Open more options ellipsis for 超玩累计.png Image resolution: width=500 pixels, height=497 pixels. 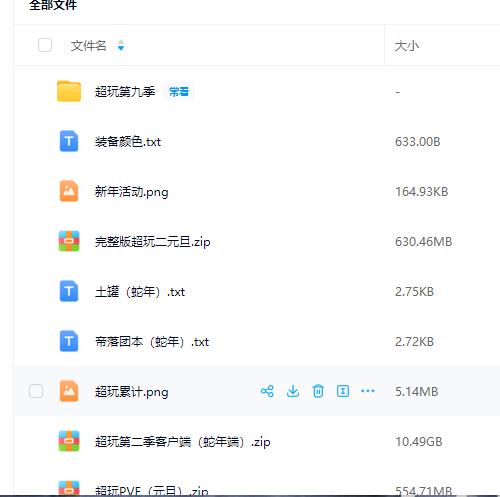pos(368,391)
